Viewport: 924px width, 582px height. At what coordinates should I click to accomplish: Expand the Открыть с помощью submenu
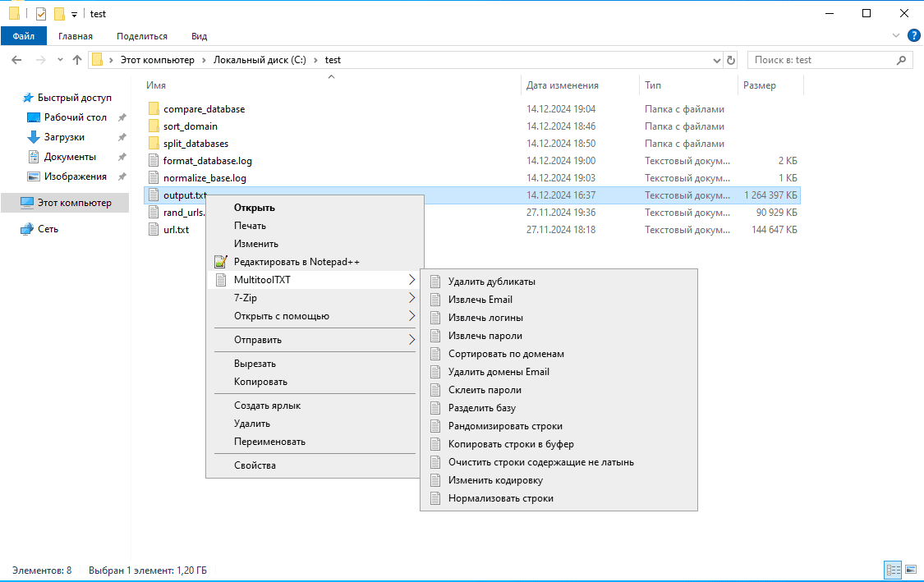coord(312,316)
